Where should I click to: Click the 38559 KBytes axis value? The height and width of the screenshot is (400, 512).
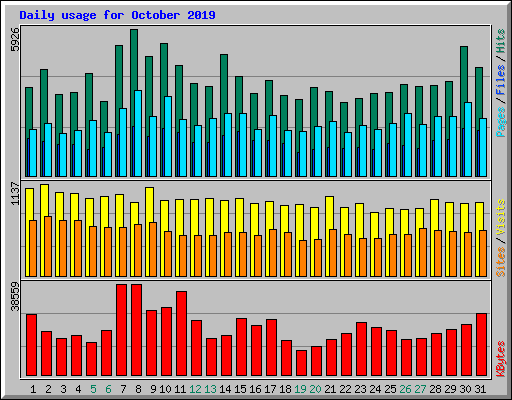click(15, 296)
